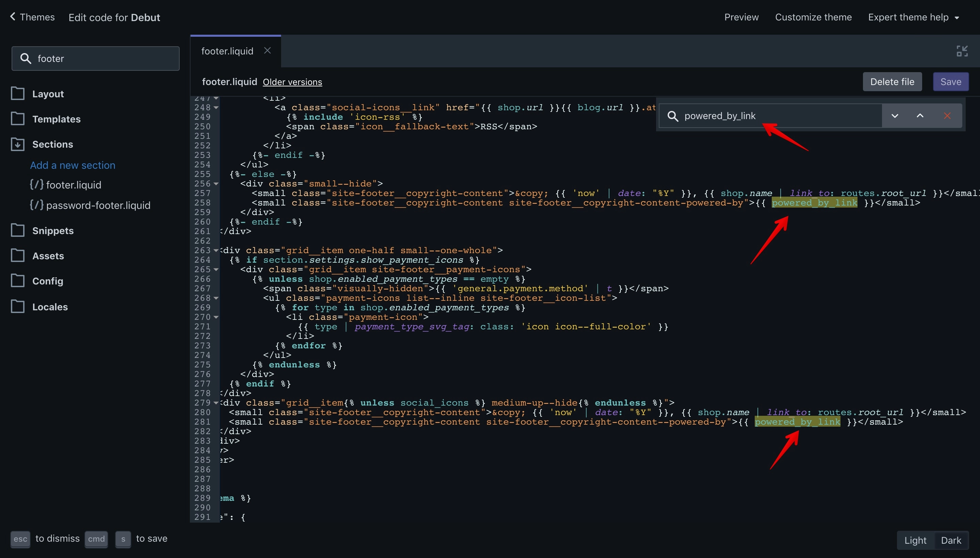The image size is (980, 558).
Task: Open Older versions of footer.liquid
Action: click(292, 82)
